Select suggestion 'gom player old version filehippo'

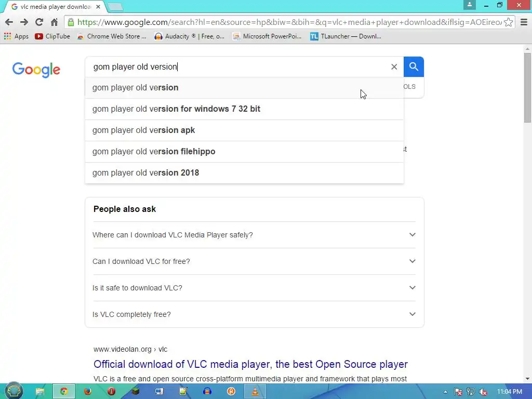(244, 152)
